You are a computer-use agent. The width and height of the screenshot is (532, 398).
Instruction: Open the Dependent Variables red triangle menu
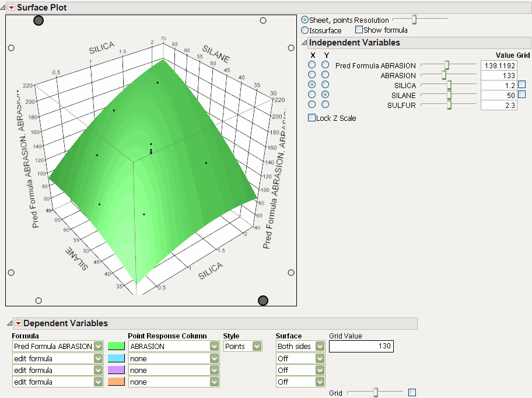tap(17, 323)
